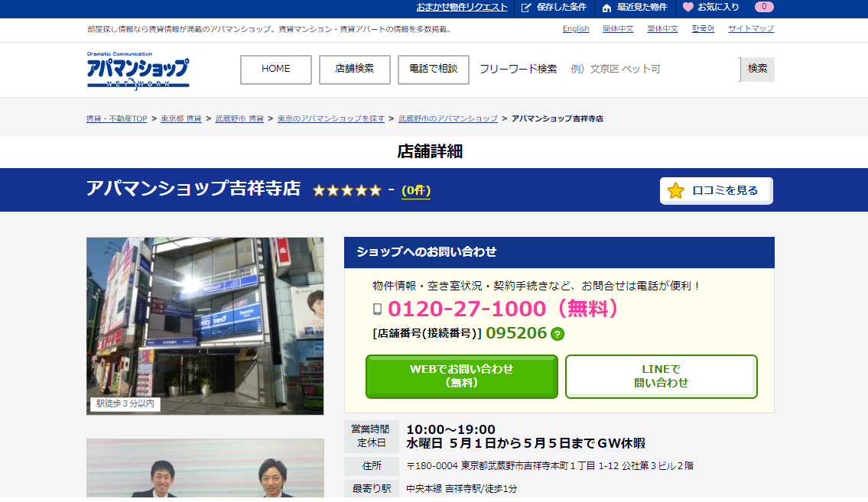Click the 駅徒歩３分以内 label on photo
The image size is (868, 502).
point(125,404)
